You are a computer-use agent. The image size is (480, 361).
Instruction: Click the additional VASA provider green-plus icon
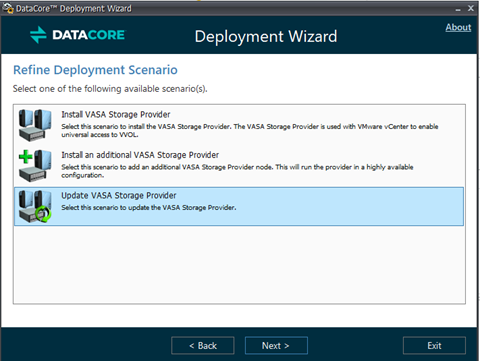pos(35,165)
